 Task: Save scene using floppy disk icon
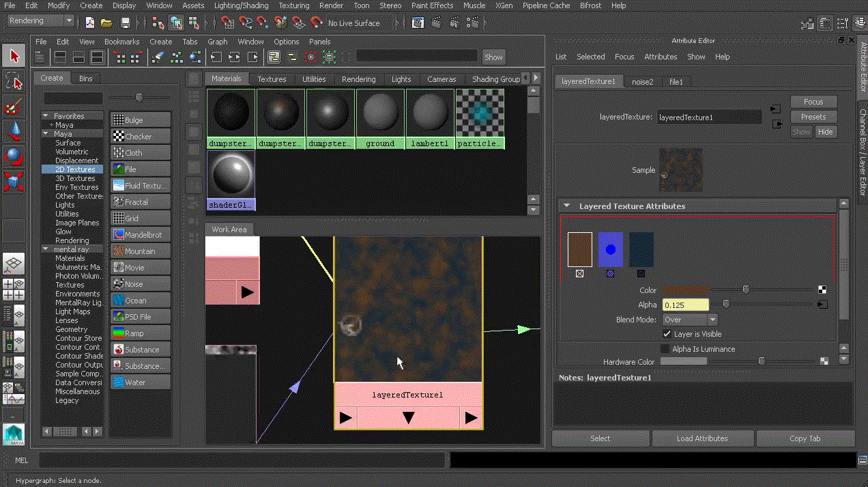125,23
